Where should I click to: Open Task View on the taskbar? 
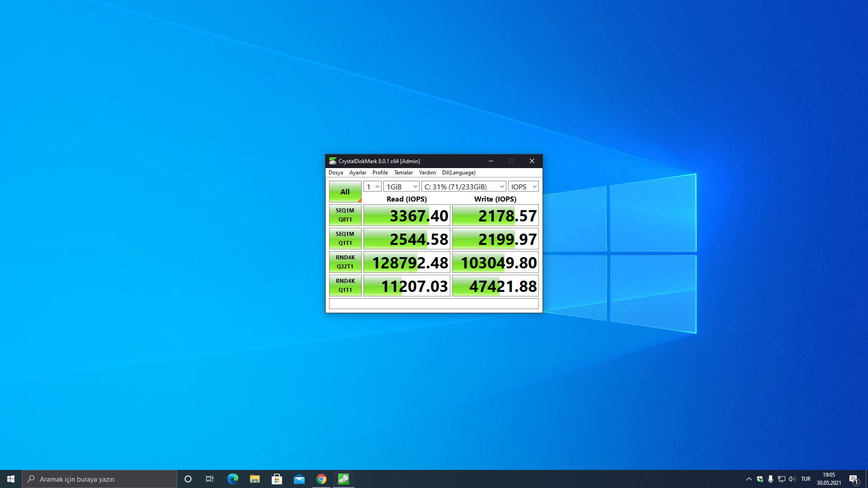(x=210, y=479)
